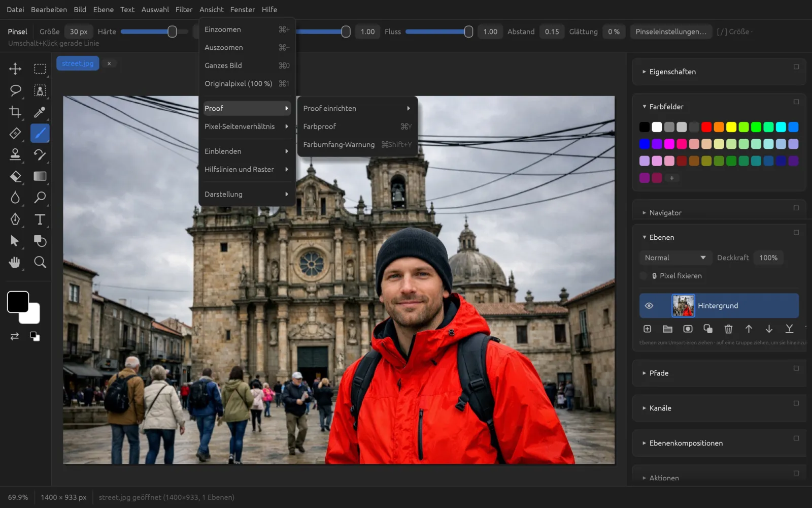The height and width of the screenshot is (508, 812).
Task: Pick the Text tool
Action: (x=40, y=219)
